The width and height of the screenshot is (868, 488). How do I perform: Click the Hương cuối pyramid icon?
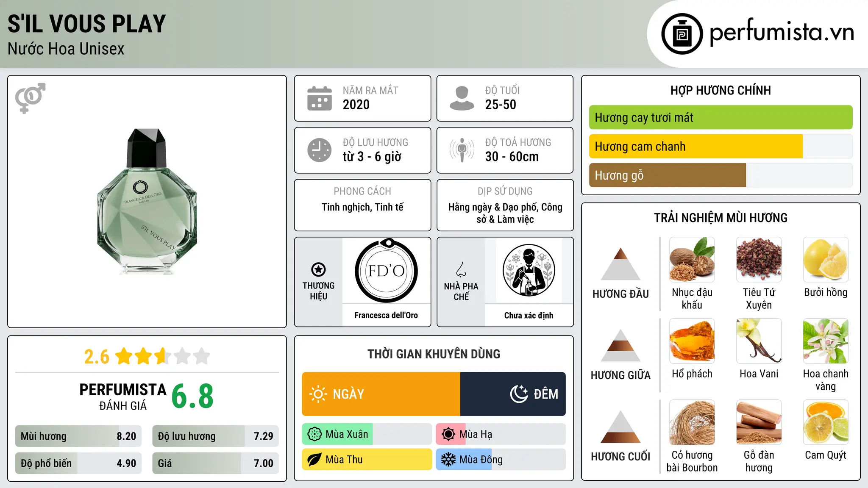click(x=620, y=427)
